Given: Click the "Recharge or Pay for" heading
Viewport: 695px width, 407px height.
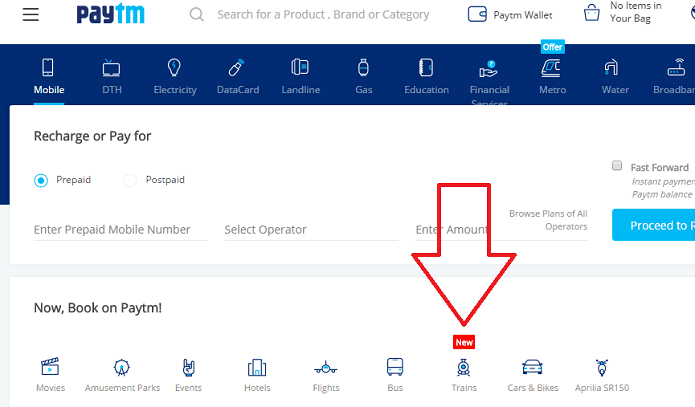Looking at the screenshot, I should 92,136.
